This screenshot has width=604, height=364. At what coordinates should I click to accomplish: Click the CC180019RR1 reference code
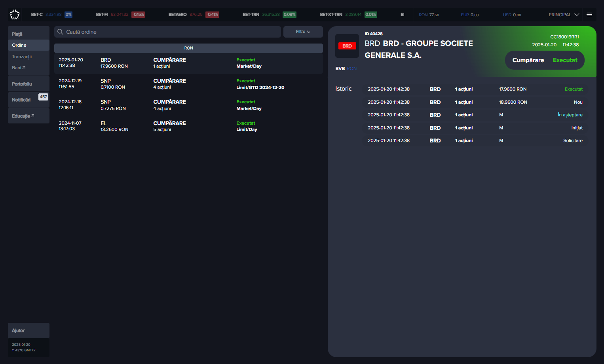pyautogui.click(x=564, y=37)
